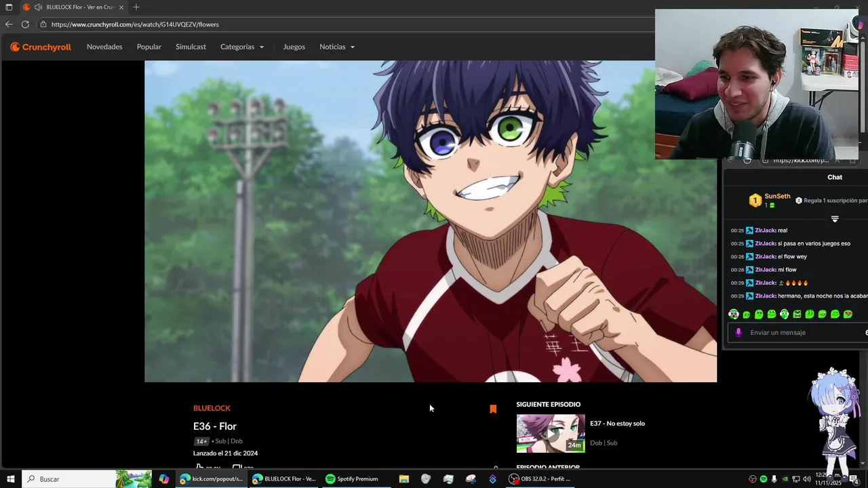Select the BLUELOCK Flor browser tab
The width and height of the screenshot is (868, 488).
point(73,7)
